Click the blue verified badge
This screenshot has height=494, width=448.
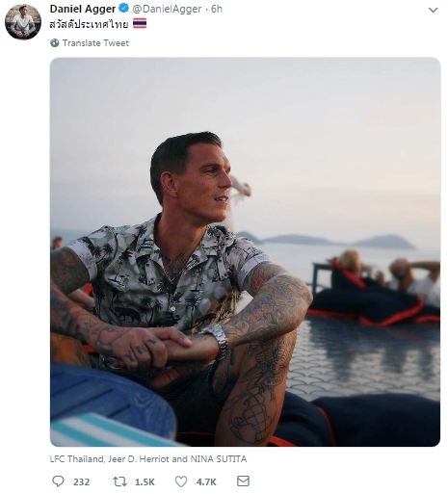point(124,9)
